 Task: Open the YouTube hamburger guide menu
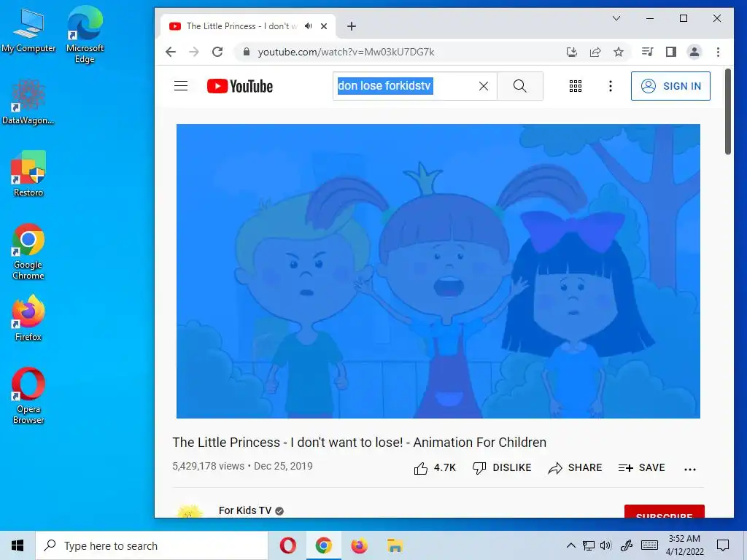click(x=181, y=86)
